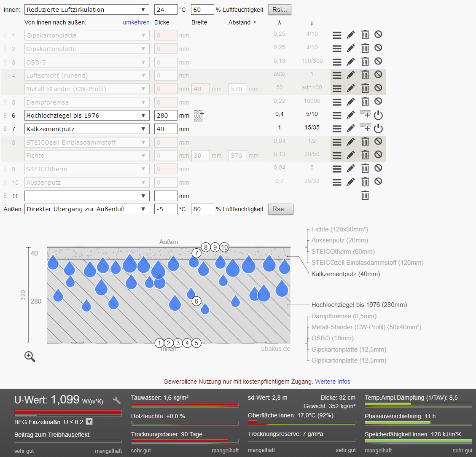Open the empty material dropdown in row 11
This screenshot has height=457, width=476.
(87, 196)
